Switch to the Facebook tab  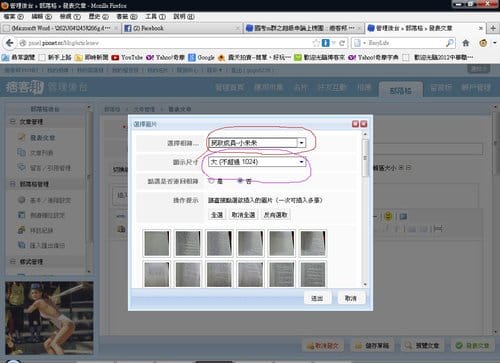pos(182,28)
